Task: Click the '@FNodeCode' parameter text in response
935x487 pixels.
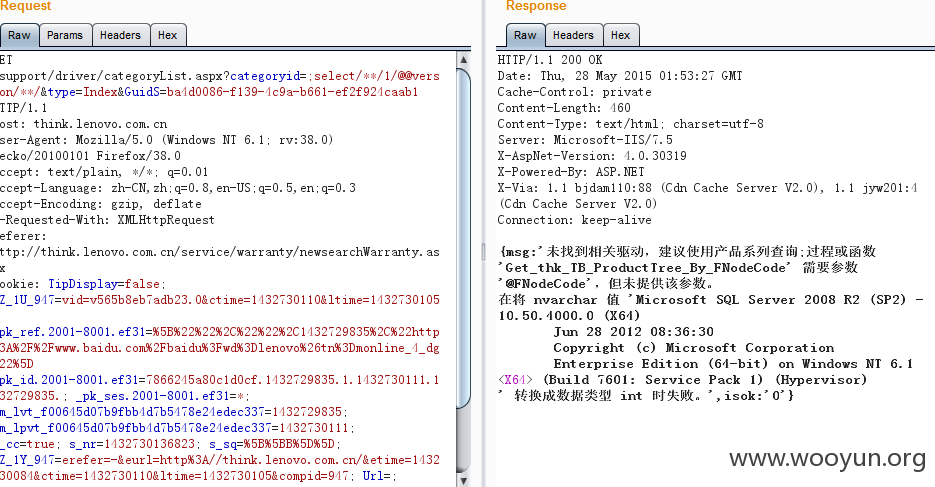Action: click(546, 284)
